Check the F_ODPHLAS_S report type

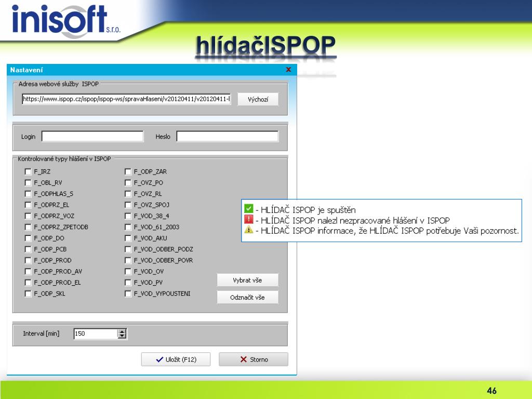click(28, 194)
